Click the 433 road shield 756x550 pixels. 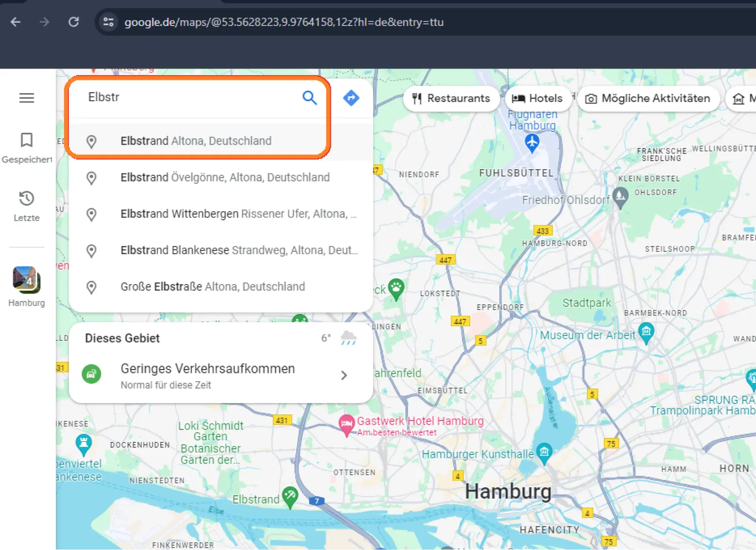[x=542, y=231]
